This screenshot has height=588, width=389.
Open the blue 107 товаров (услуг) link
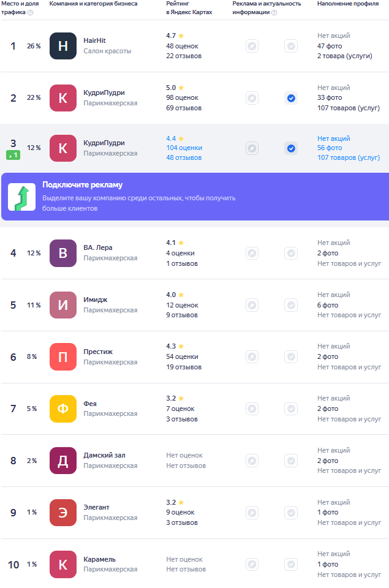[x=349, y=157]
